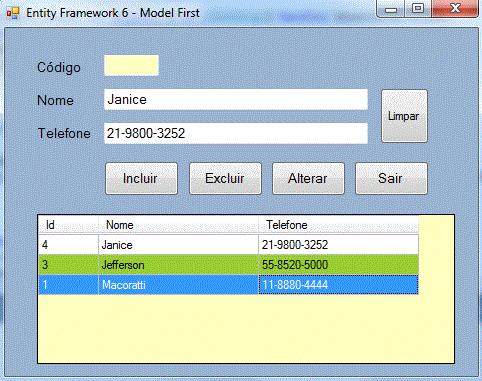Select the grid cell with Id 1
The height and width of the screenshot is (381, 482).
tap(68, 285)
